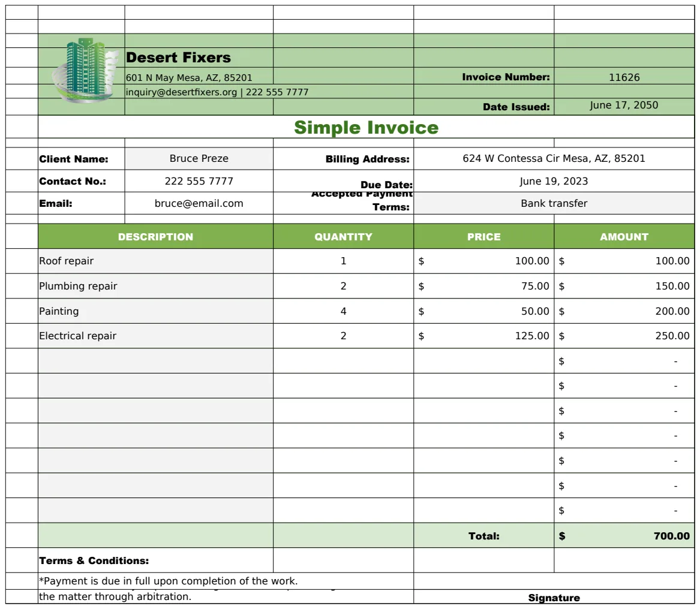
Task: Select the Terms & Conditions heading
Action: click(94, 561)
